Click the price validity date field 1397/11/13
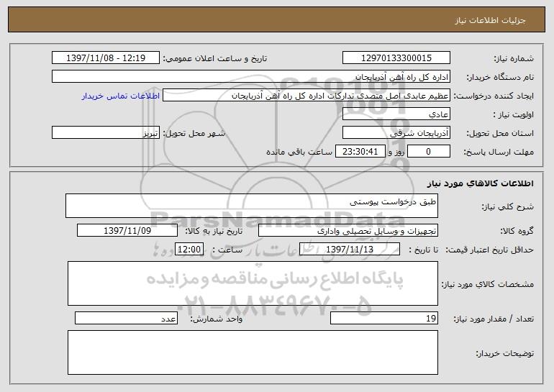Viewport: 554px width, 392px height. point(350,250)
